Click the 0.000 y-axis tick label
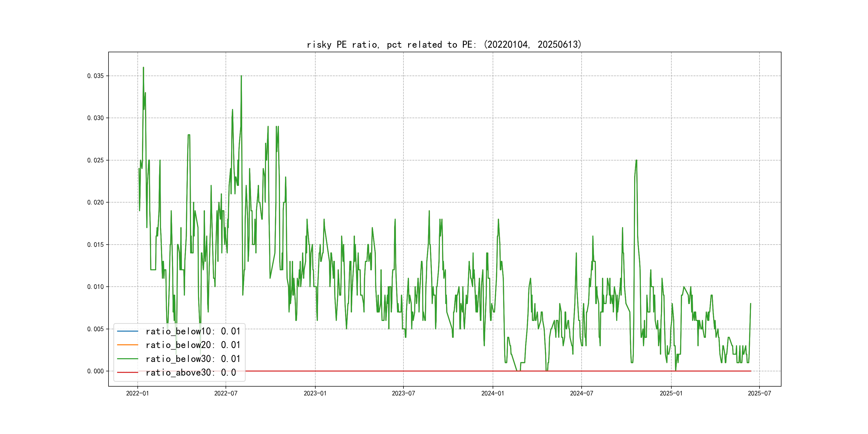Viewport: 868px width, 434px height. point(95,371)
